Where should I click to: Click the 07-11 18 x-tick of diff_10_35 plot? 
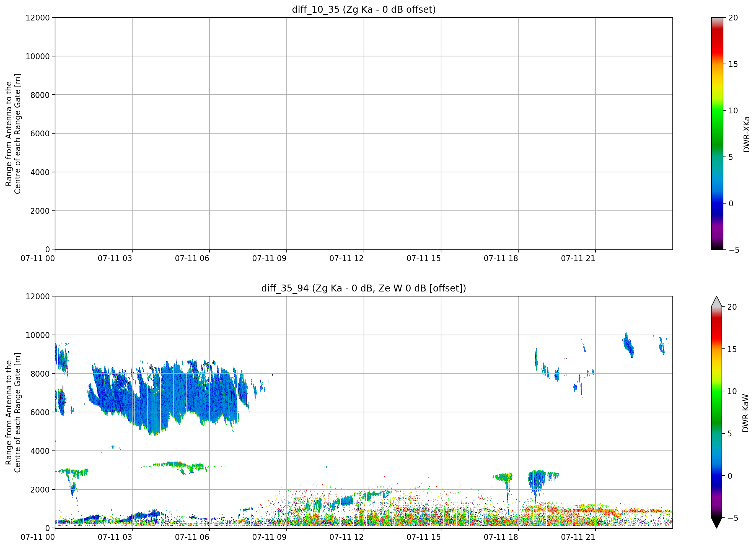click(501, 259)
